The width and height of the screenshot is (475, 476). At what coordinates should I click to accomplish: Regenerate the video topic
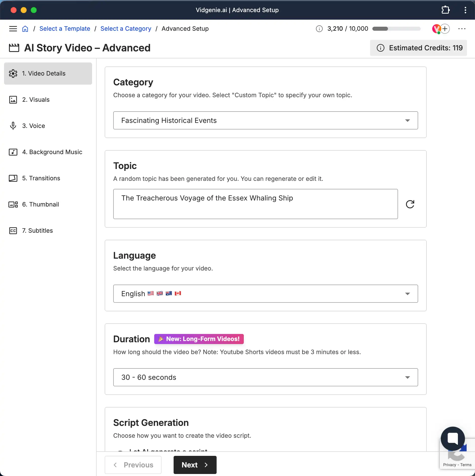tap(410, 204)
